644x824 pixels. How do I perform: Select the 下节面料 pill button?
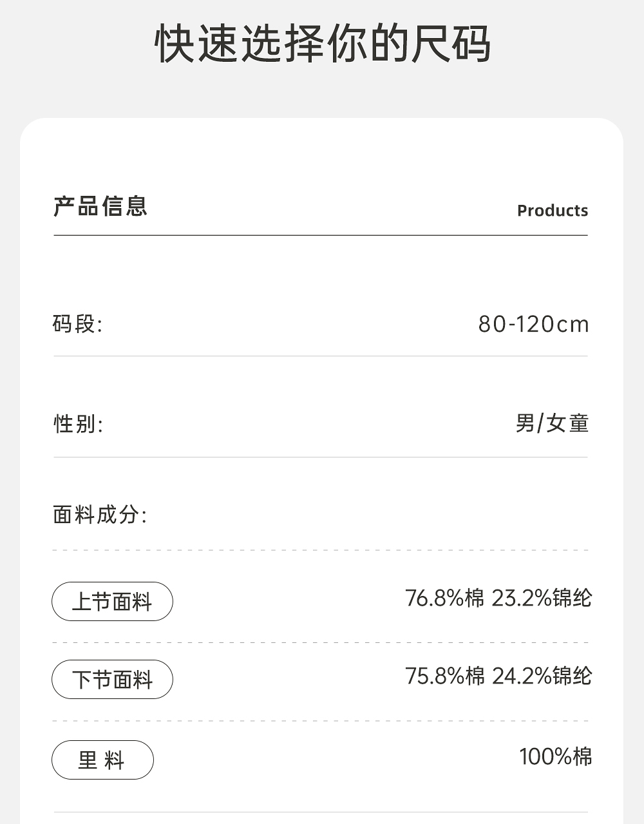pyautogui.click(x=112, y=680)
